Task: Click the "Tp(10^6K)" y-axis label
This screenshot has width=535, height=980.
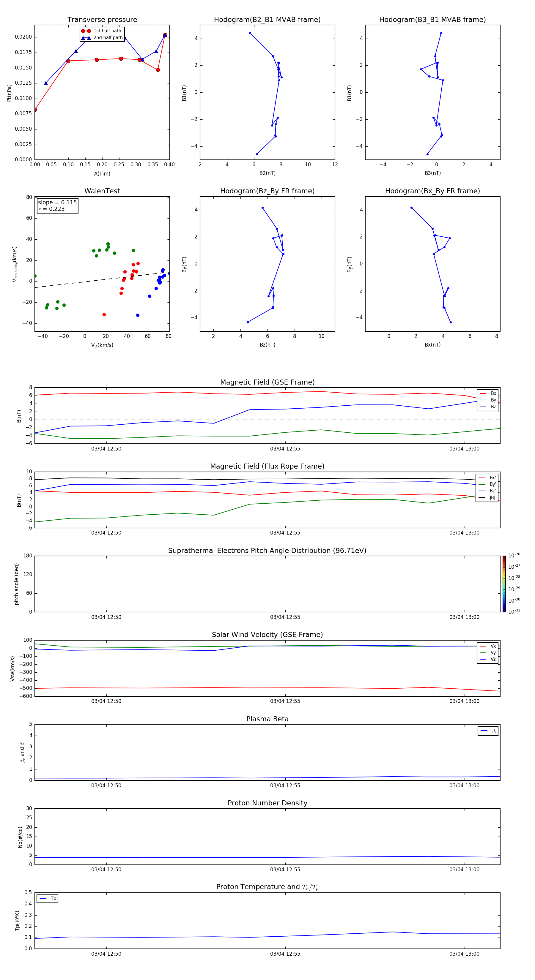Action: (x=17, y=921)
